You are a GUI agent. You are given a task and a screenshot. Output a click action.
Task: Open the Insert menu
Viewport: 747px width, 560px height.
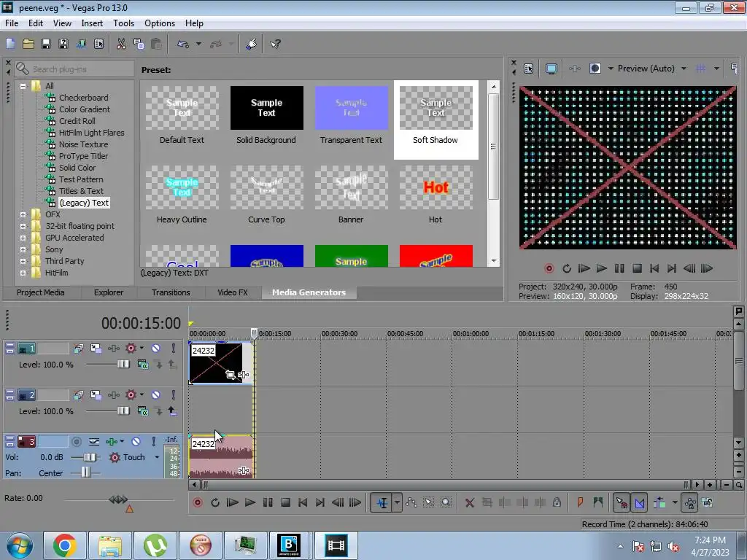coord(92,23)
